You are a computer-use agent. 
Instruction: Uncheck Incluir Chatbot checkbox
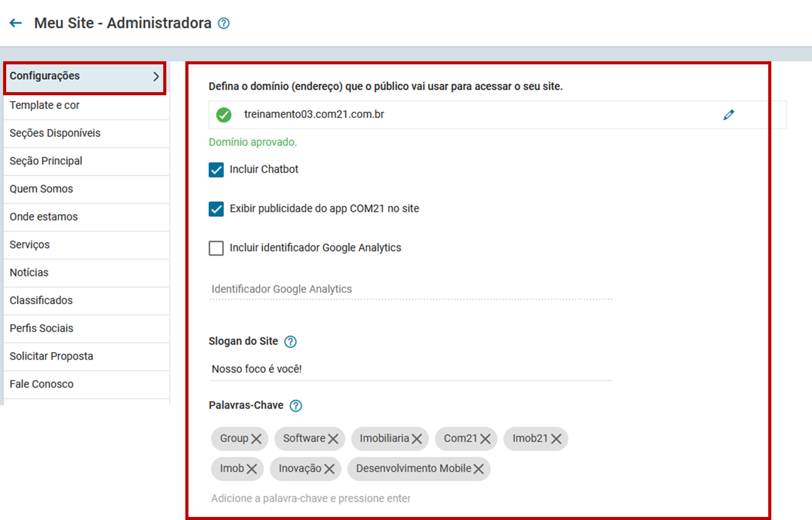click(216, 170)
